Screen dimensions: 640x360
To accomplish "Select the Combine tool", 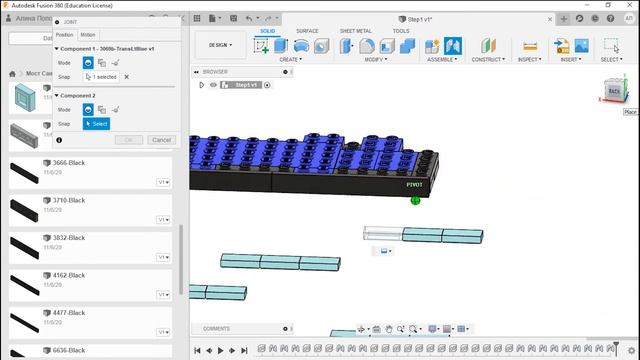I will [x=407, y=46].
